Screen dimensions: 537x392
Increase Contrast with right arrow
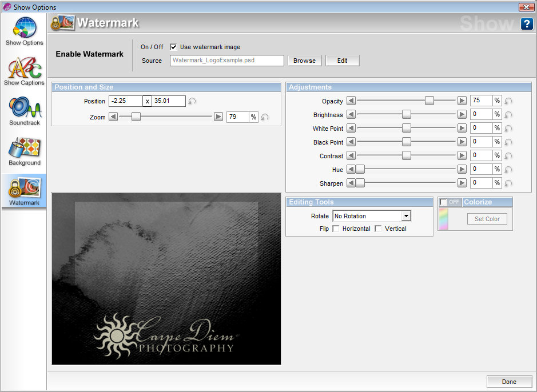(x=462, y=155)
